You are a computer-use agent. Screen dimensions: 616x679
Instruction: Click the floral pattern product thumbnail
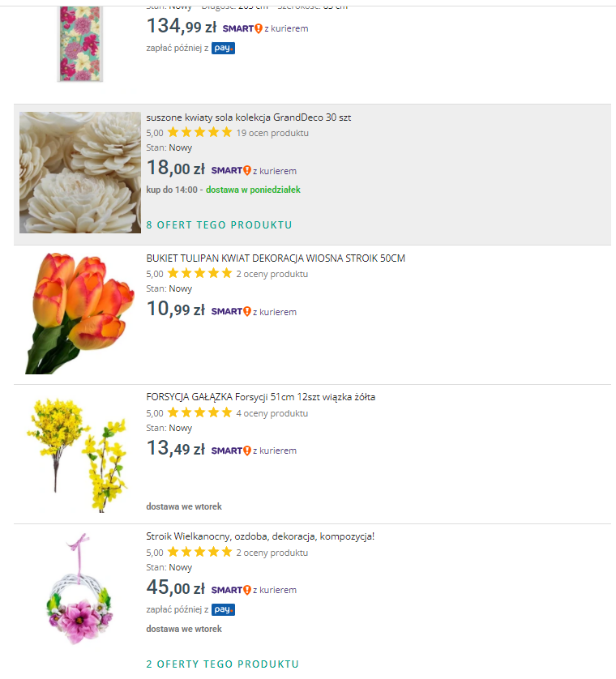[80, 44]
